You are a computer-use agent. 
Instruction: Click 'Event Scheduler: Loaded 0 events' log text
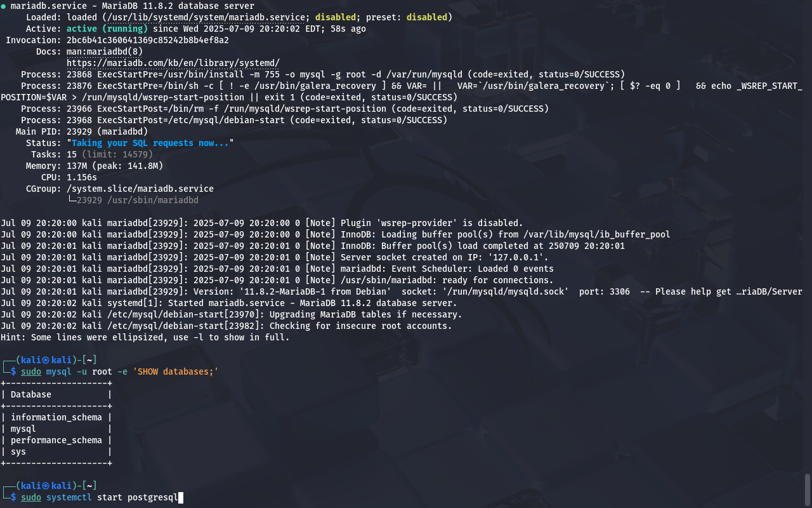point(473,269)
